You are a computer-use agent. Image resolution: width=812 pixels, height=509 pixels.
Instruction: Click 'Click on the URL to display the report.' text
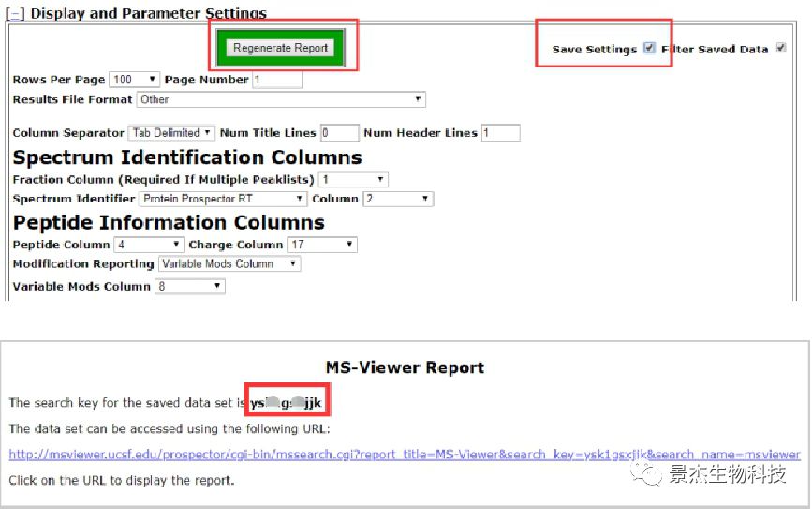(x=122, y=481)
